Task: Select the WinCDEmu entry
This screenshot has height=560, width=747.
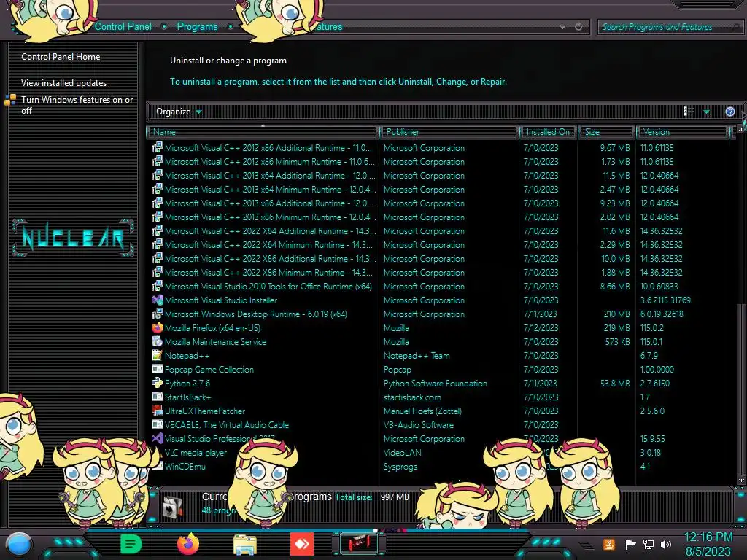Action: point(185,466)
